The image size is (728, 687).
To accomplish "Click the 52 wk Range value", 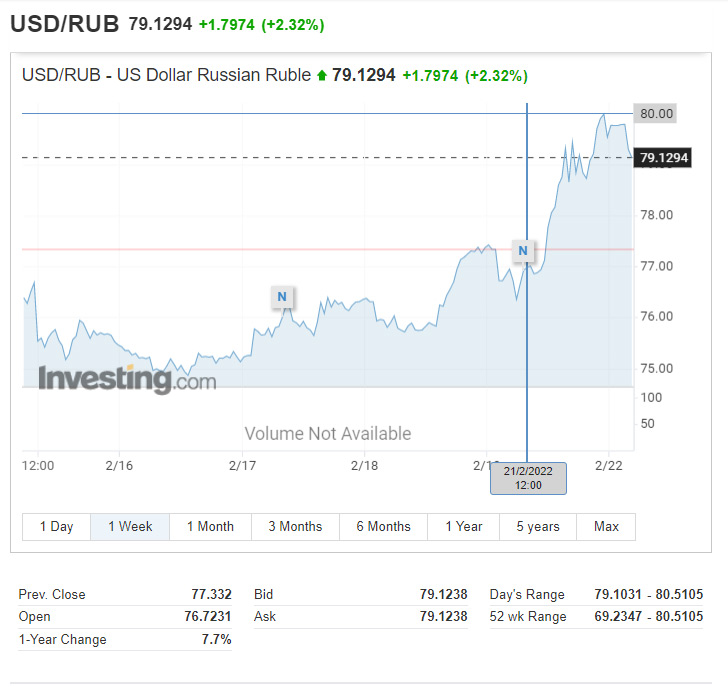I will click(648, 616).
